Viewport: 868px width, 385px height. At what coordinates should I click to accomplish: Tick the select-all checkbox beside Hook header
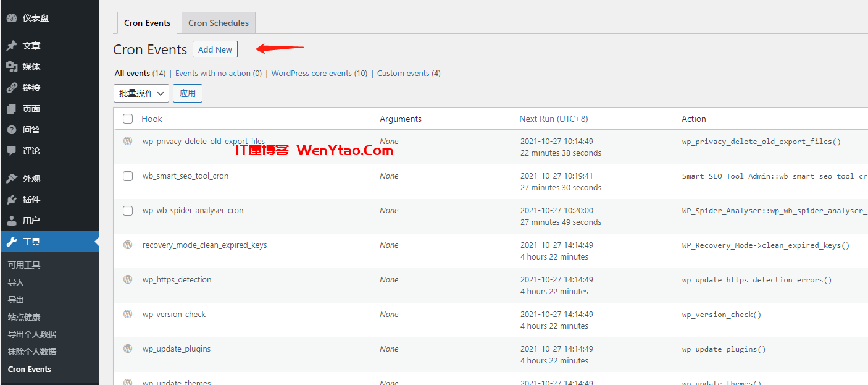pyautogui.click(x=128, y=119)
